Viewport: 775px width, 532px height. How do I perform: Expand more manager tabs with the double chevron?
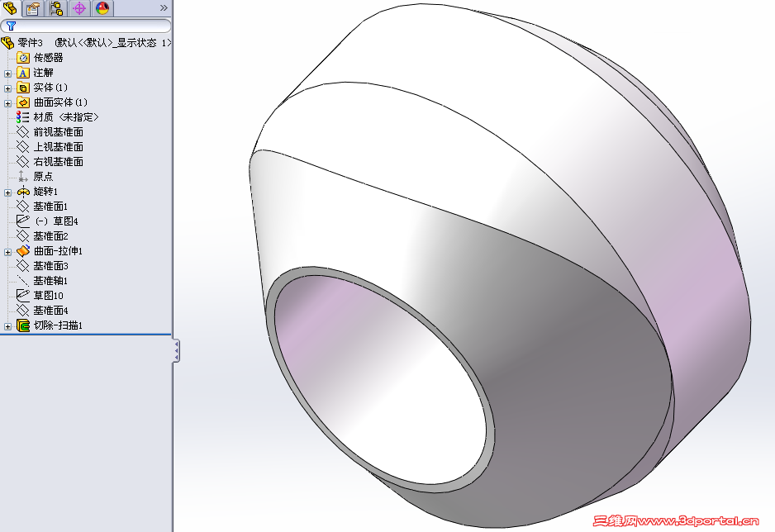[x=164, y=8]
